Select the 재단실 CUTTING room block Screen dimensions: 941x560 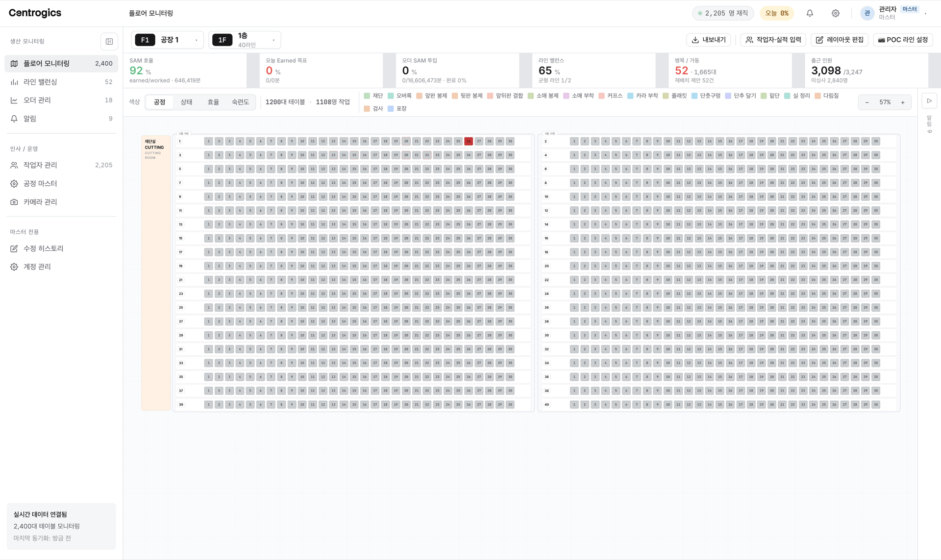(x=156, y=273)
